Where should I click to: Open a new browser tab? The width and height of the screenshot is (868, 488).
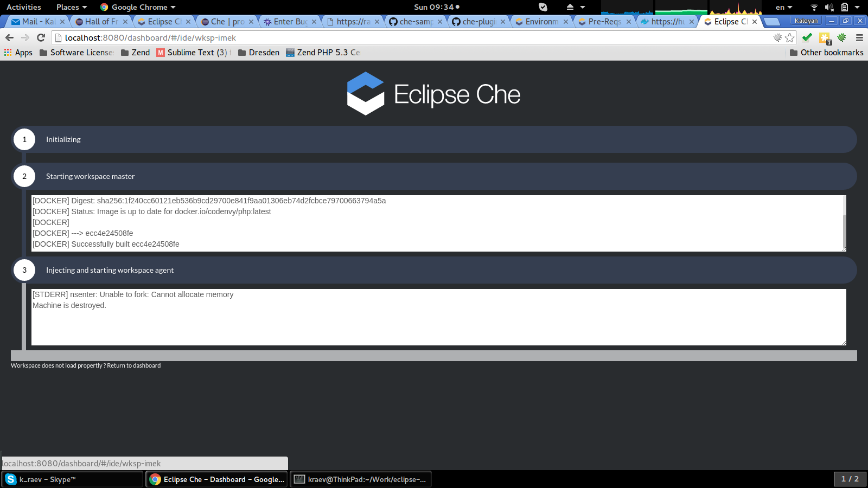coord(771,22)
